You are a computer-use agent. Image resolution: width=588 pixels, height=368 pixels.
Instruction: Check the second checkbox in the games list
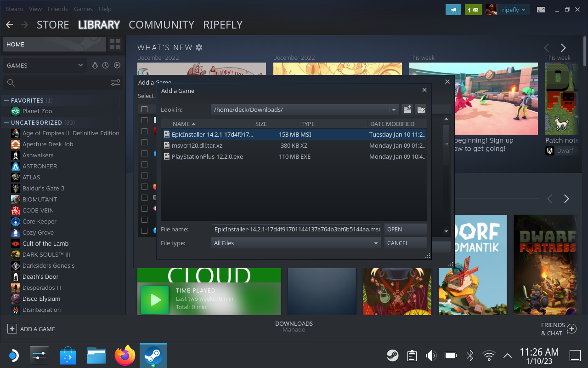144,131
